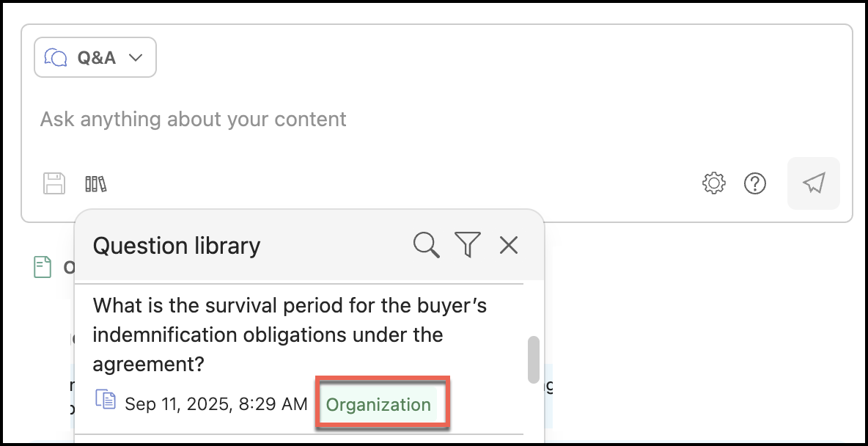The width and height of the screenshot is (868, 446).
Task: Open the Q&A mode selector label
Action: [97, 57]
